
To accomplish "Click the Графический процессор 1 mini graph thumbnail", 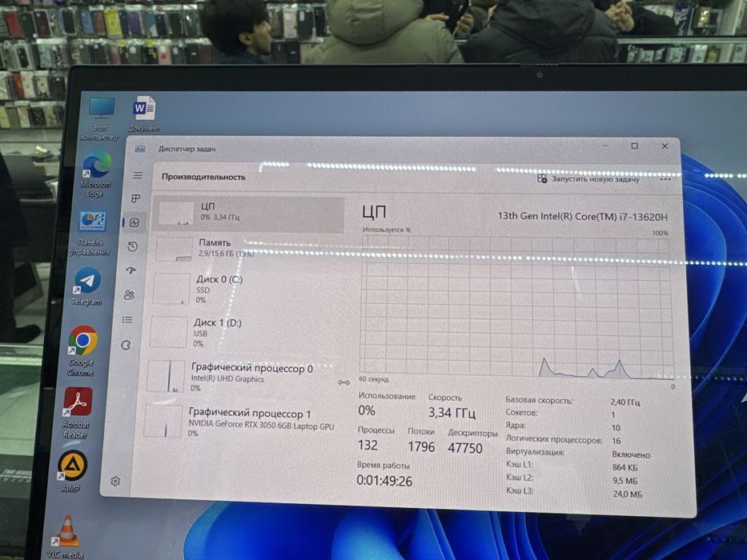I will coord(163,421).
